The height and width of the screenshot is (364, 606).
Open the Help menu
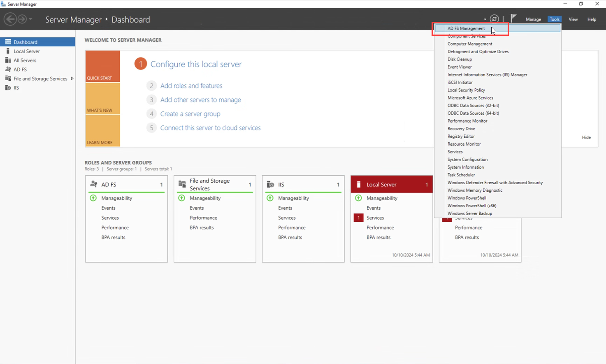(592, 19)
